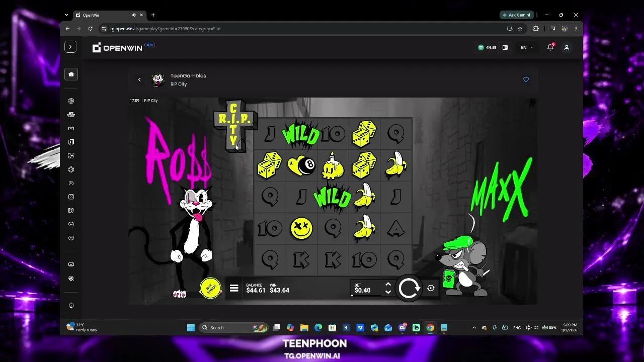Open the Home icon in the sidebar
Viewport: 644px width, 362px height.
pos(71,74)
